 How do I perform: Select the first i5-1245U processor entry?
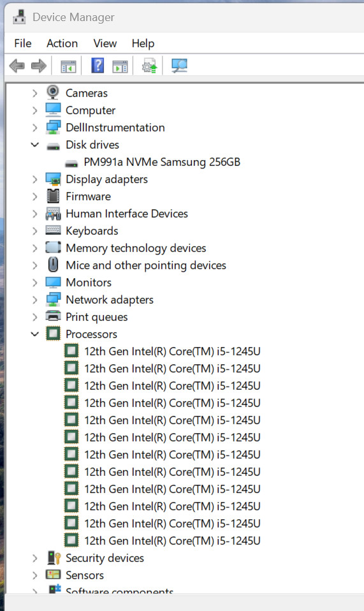(172, 351)
